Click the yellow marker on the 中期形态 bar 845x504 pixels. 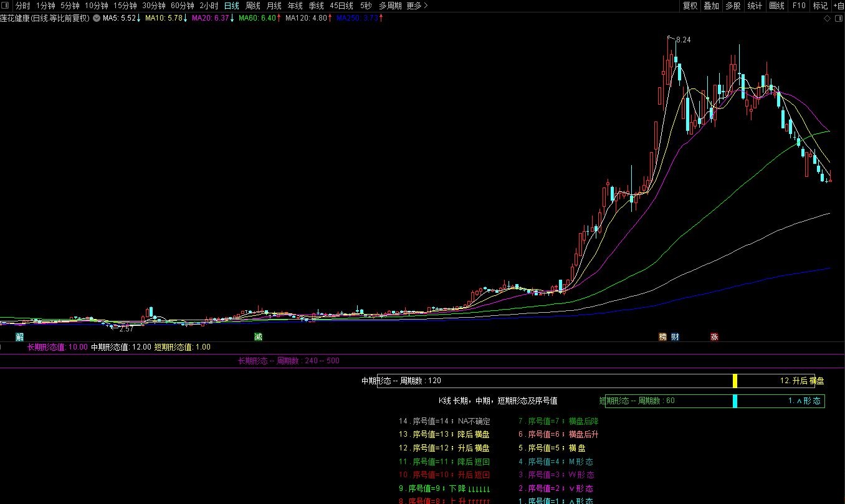coord(735,381)
